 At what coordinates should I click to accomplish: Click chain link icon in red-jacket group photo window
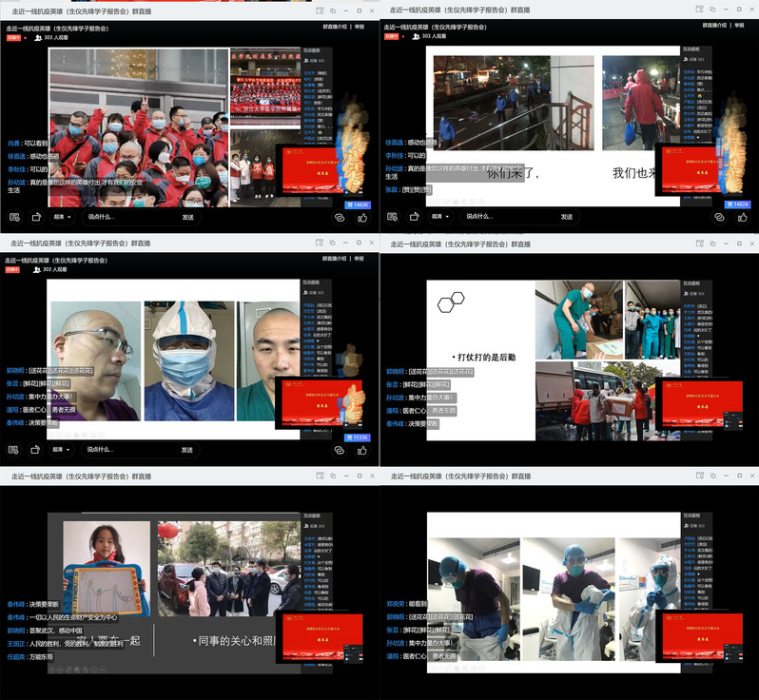click(x=340, y=217)
